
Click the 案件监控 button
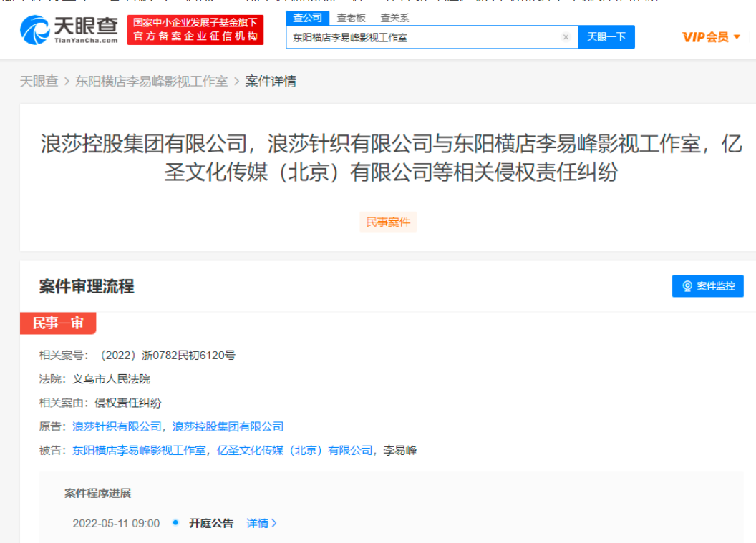pos(708,286)
